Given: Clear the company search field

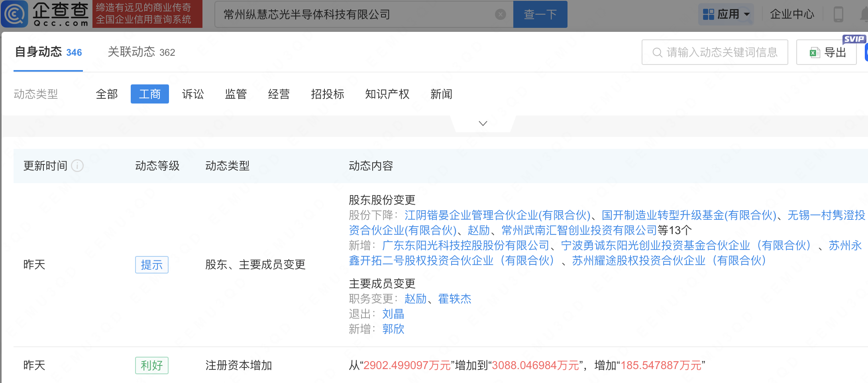Looking at the screenshot, I should coord(501,15).
